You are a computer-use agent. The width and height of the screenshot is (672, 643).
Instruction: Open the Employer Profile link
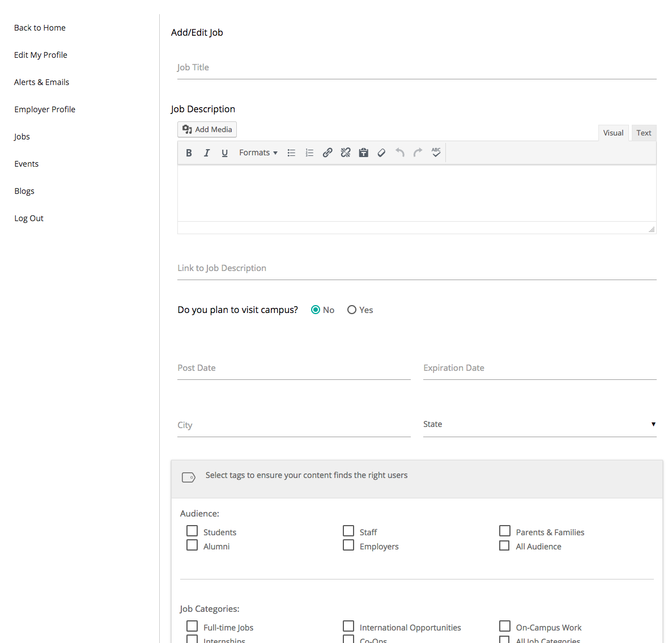[x=45, y=109]
